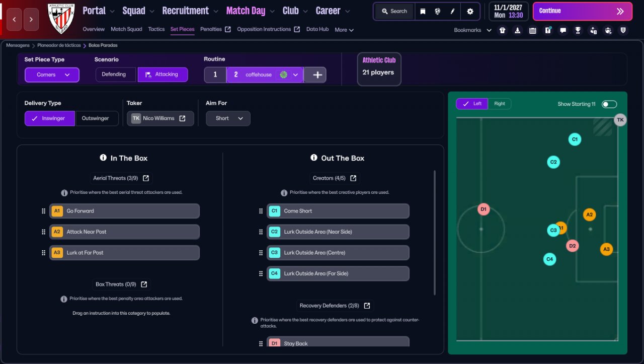Open Aerial Threats external link icon
The width and height of the screenshot is (644, 364).
click(x=146, y=178)
